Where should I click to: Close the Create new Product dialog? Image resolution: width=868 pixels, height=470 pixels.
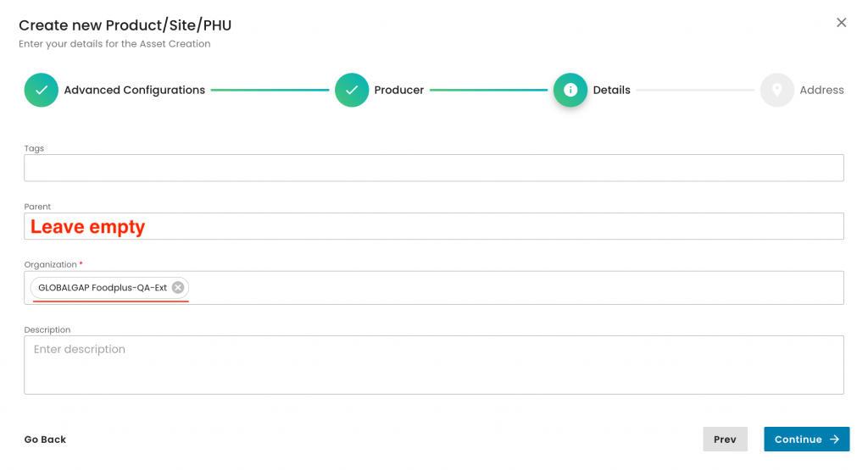(842, 23)
